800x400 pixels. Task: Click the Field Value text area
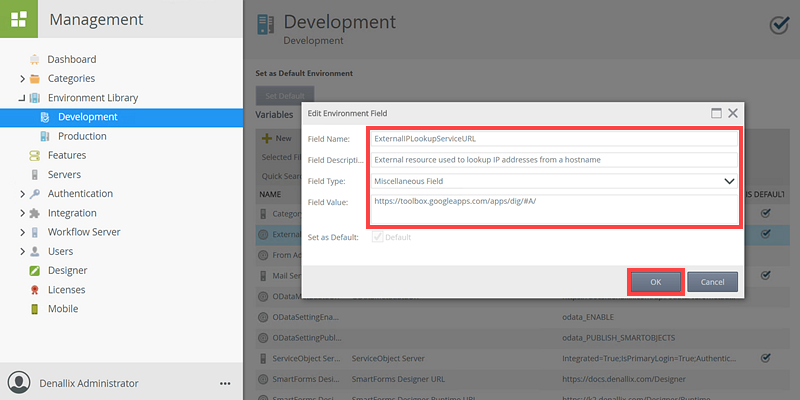[x=554, y=210]
